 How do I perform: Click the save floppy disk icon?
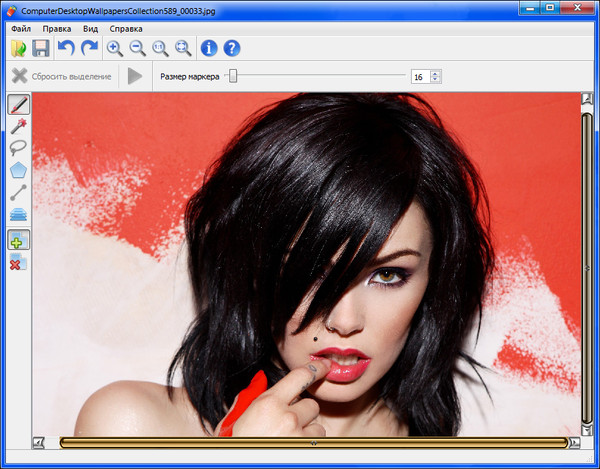coord(41,48)
